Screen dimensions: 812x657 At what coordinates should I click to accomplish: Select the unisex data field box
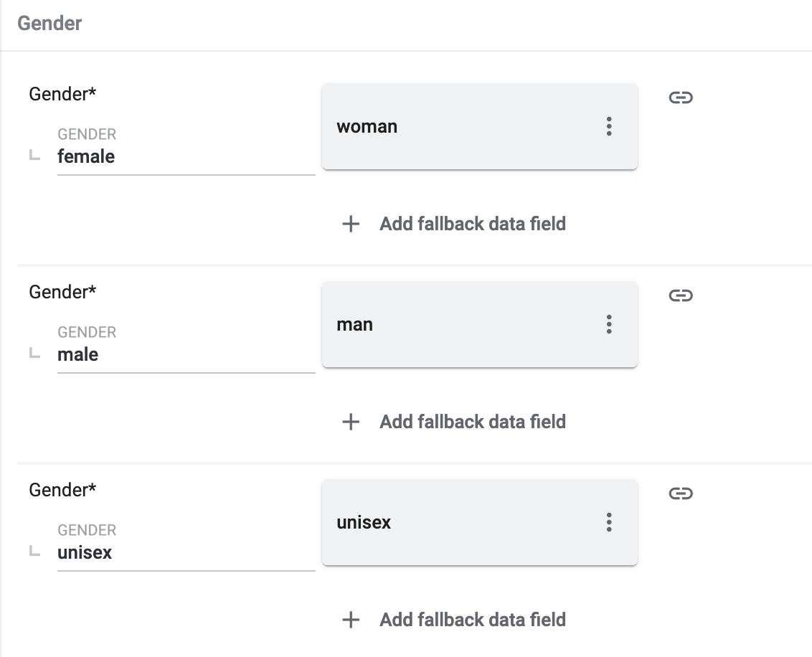point(459,523)
